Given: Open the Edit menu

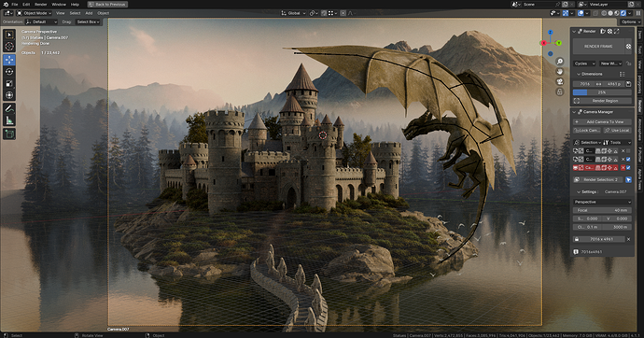Looking at the screenshot, I should pos(26,4).
